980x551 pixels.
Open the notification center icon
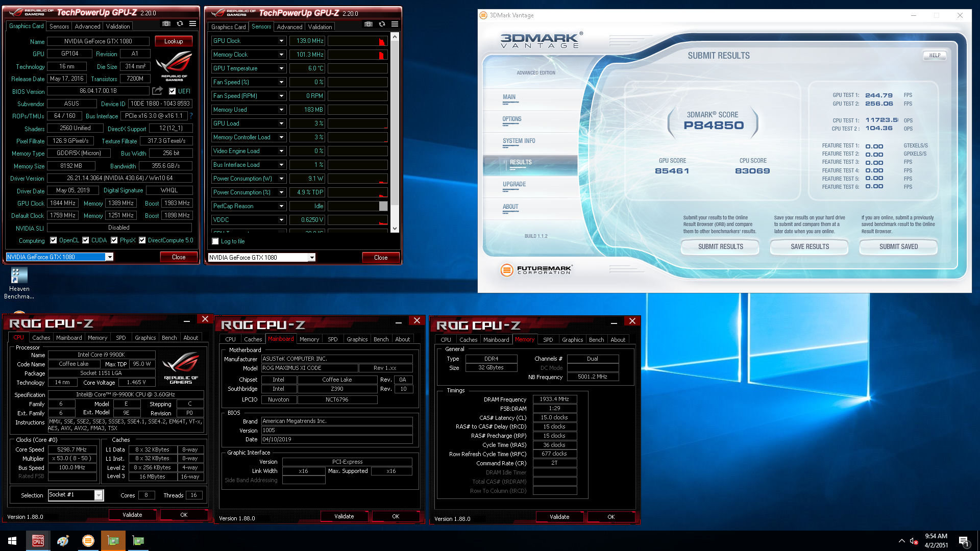click(x=964, y=541)
